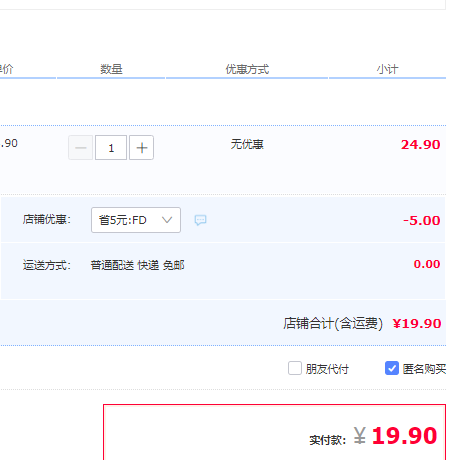Click the 小计 column header
Image resolution: width=470 pixels, height=460 pixels.
click(387, 69)
